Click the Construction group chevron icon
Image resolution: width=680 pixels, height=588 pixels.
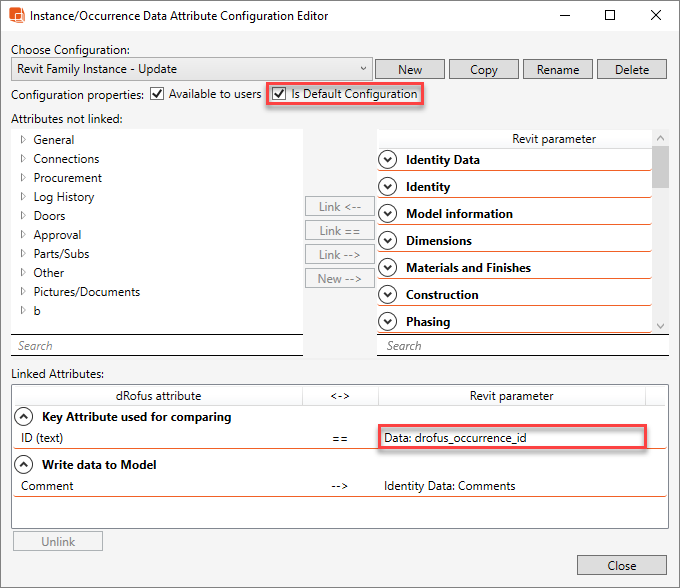[x=388, y=295]
